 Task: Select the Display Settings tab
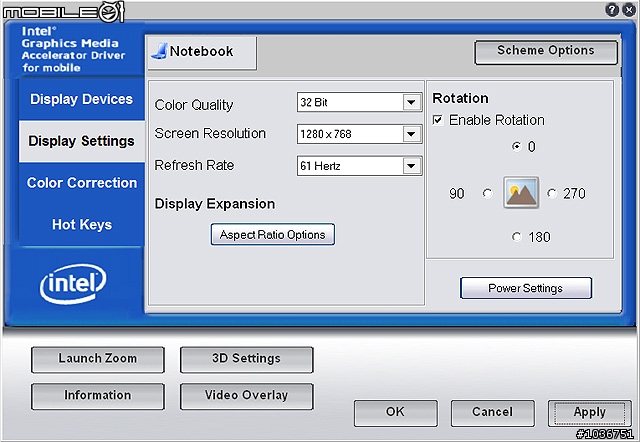tap(82, 141)
